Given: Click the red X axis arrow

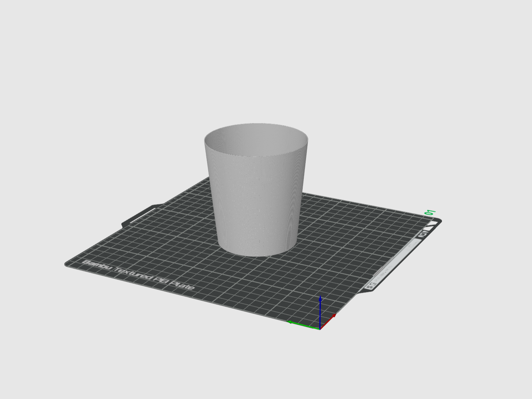Looking at the screenshot, I should click(328, 321).
